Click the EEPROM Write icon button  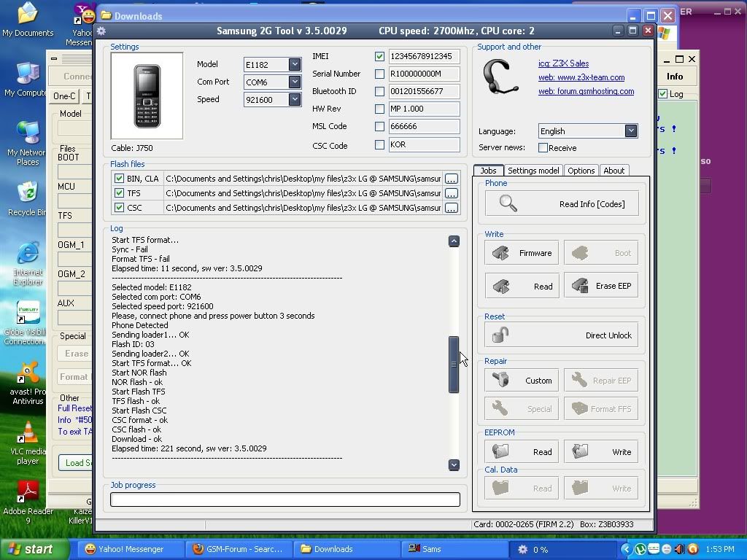click(581, 452)
